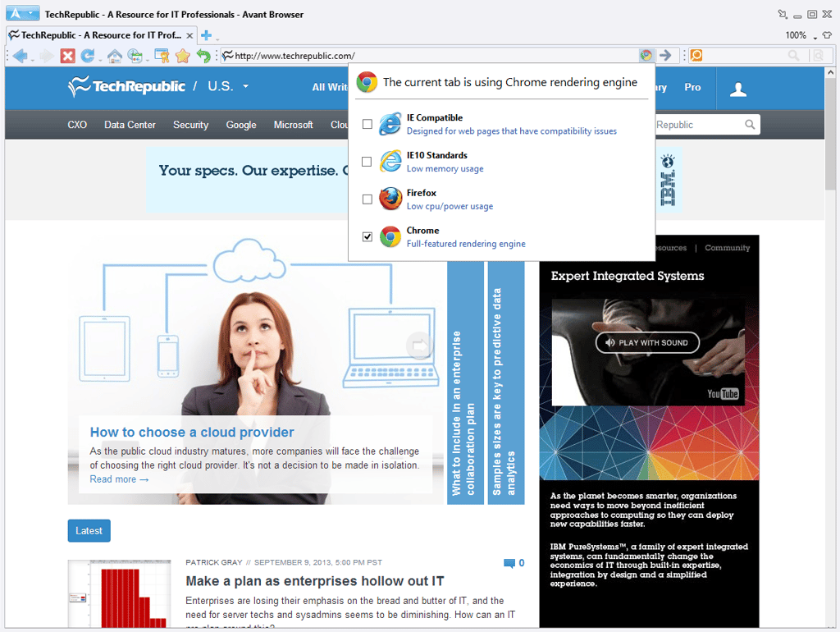Click the find-in-page icon at search box end
840x632 pixels.
click(x=818, y=55)
